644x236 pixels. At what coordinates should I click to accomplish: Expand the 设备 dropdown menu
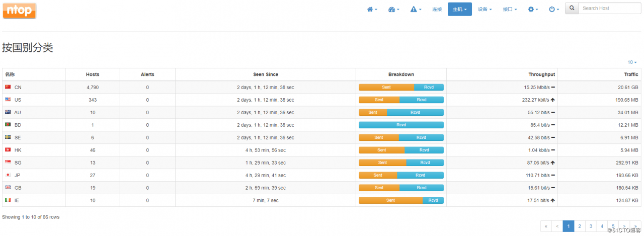[485, 9]
